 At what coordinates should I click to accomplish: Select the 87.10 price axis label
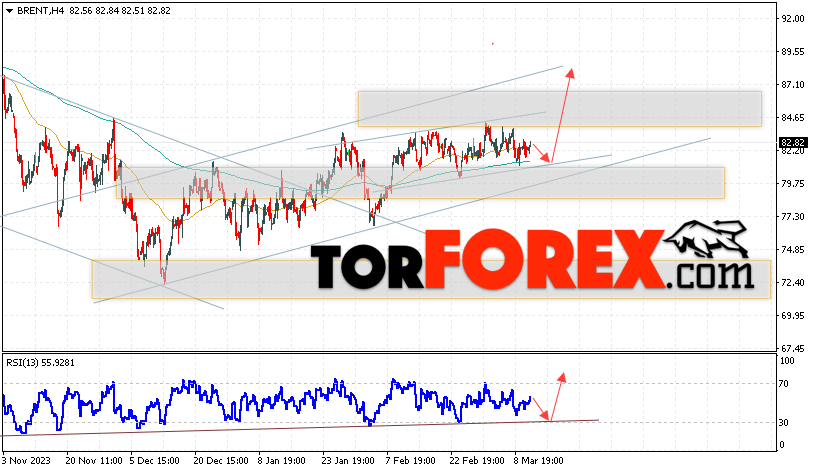point(793,84)
